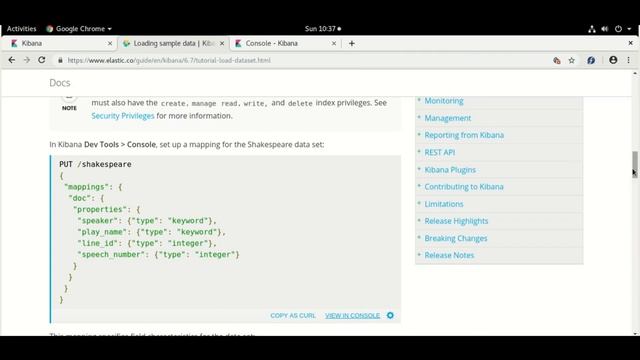Open the Google Chrome app menu
640x360 pixels.
pos(79,29)
